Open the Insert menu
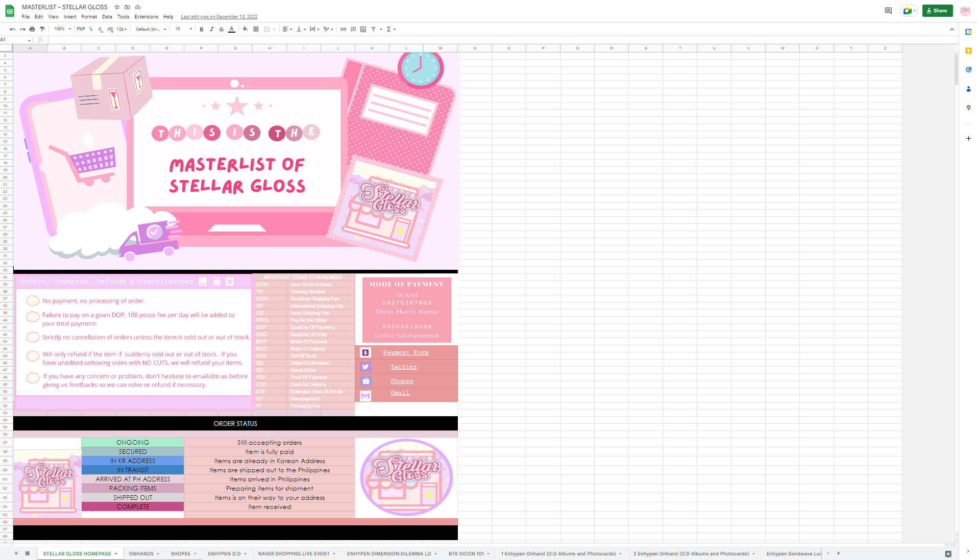Image resolution: width=977 pixels, height=560 pixels. tap(70, 17)
